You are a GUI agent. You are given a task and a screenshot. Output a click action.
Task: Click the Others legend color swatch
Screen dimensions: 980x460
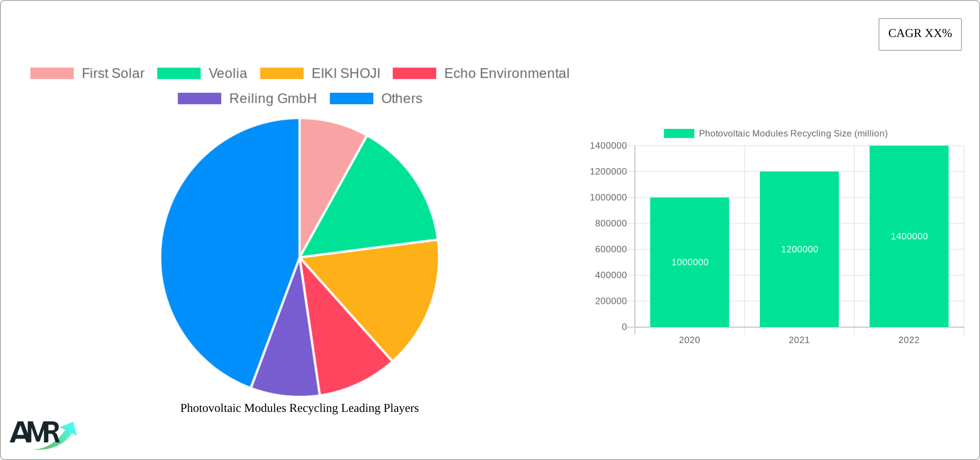[351, 98]
